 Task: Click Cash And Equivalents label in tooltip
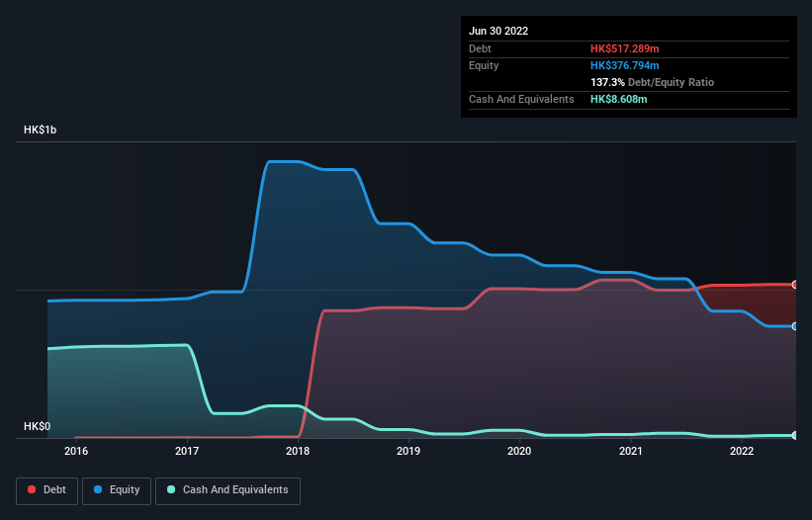521,99
